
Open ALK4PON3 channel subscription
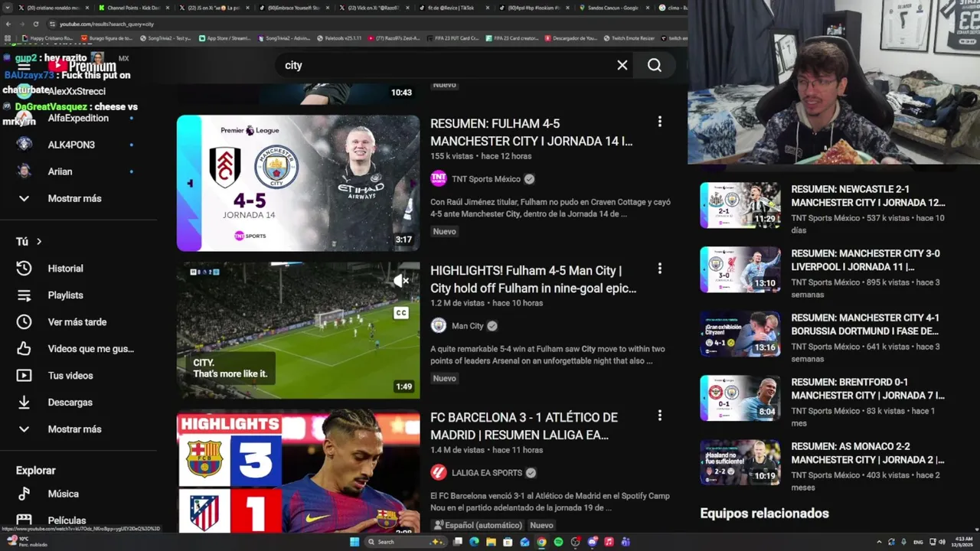pyautogui.click(x=71, y=145)
